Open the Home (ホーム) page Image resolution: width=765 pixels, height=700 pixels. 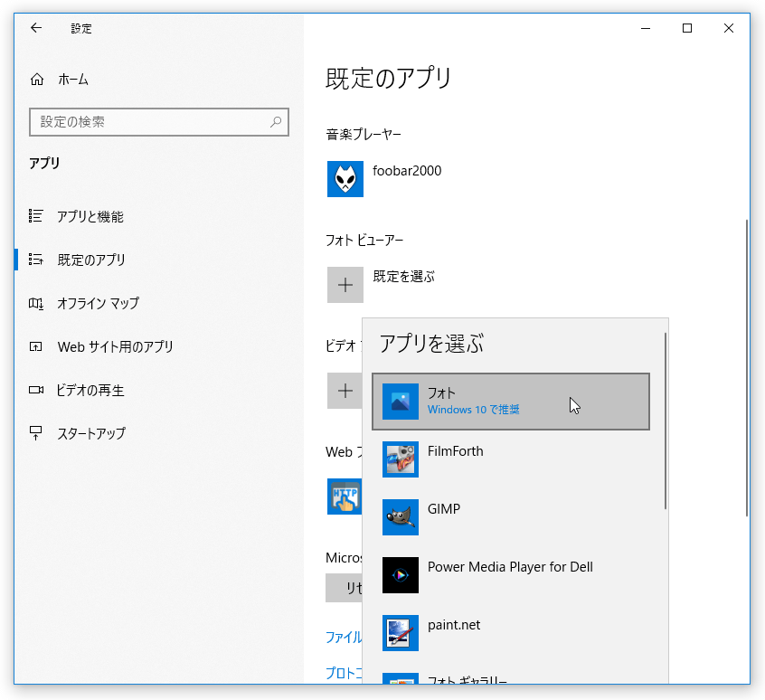[x=59, y=80]
